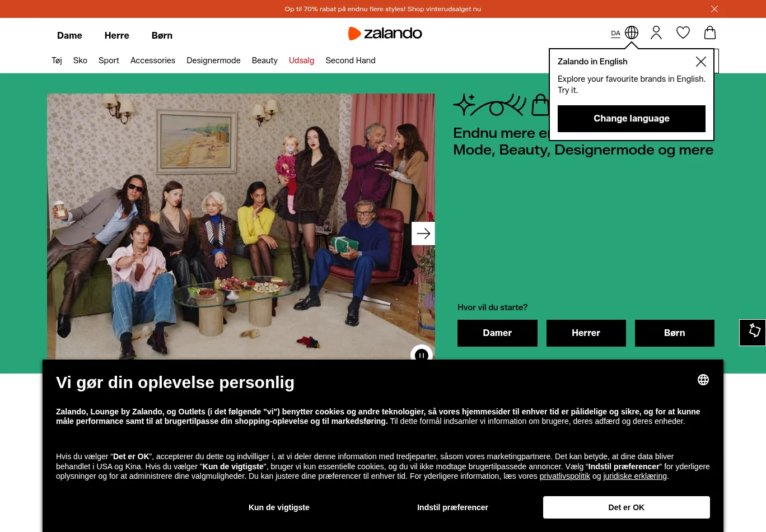
Task: Click the Zalando logo
Action: tap(385, 34)
